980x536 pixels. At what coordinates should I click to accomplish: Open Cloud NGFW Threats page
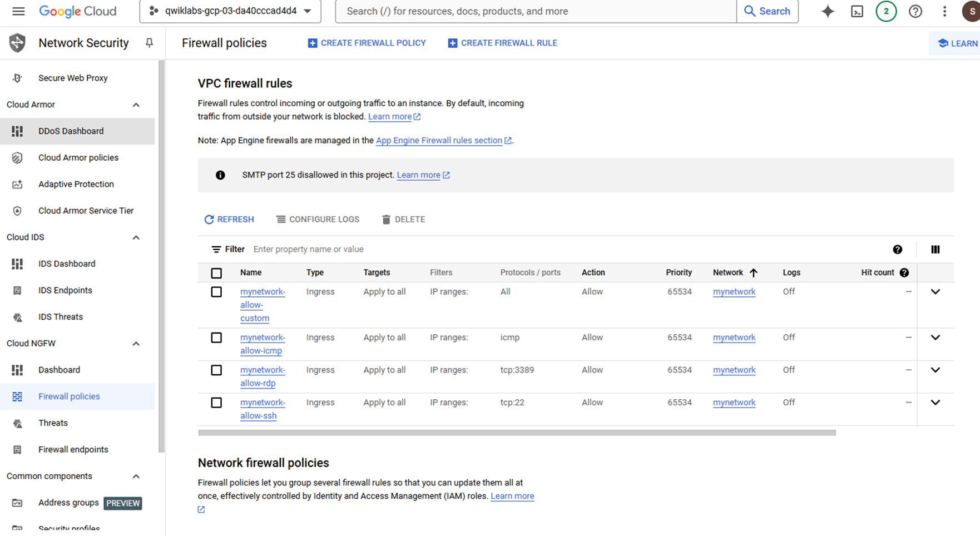[x=77, y=423]
